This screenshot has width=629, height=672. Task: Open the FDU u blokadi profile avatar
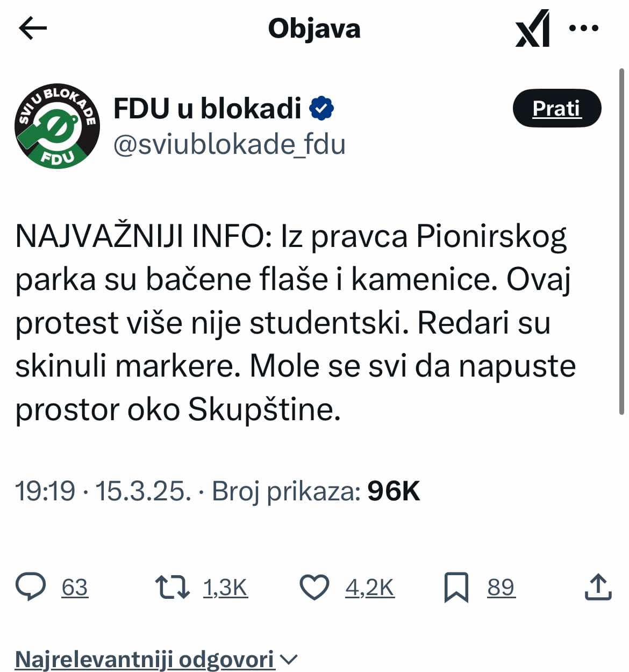point(57,126)
